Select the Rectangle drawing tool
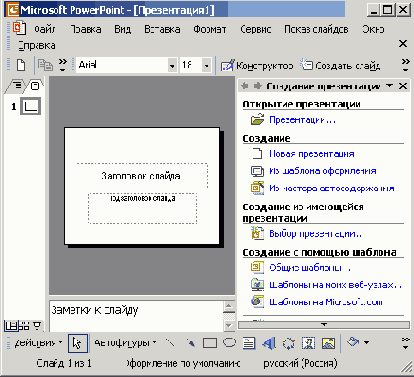Image resolution: width=414 pixels, height=377 pixels. pyautogui.click(x=210, y=343)
